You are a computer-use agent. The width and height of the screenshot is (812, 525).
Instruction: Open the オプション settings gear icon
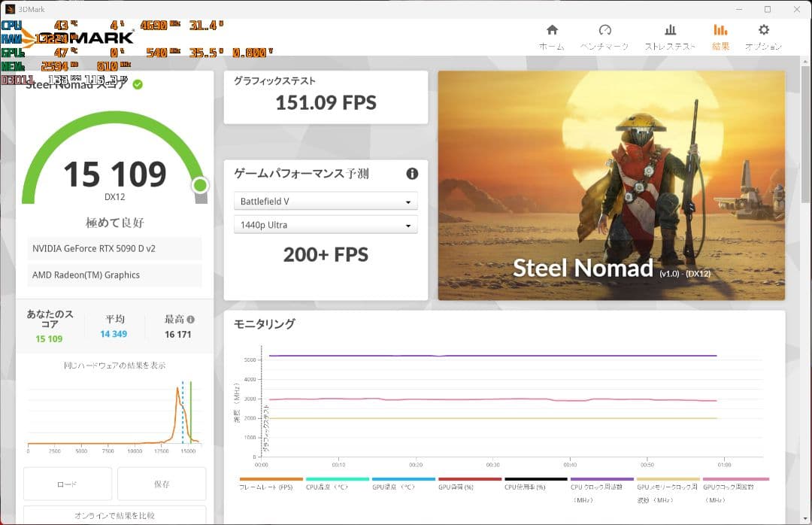tap(762, 30)
